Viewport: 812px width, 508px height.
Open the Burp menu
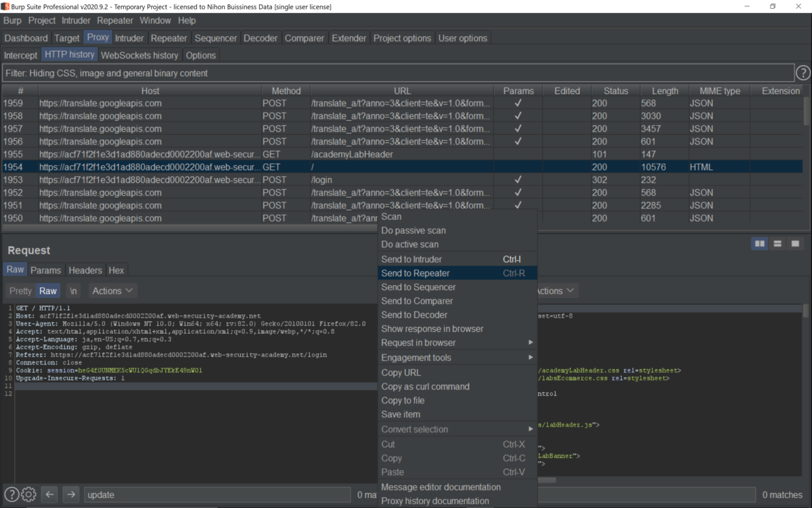coord(12,20)
